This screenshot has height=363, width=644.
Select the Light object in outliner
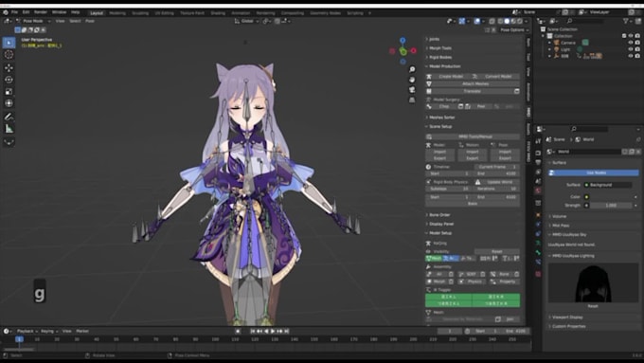(565, 49)
